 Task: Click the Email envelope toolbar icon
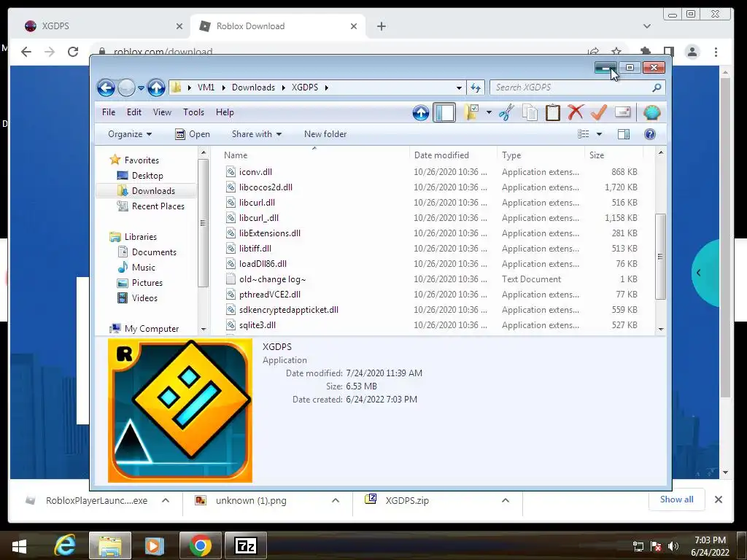tap(623, 112)
